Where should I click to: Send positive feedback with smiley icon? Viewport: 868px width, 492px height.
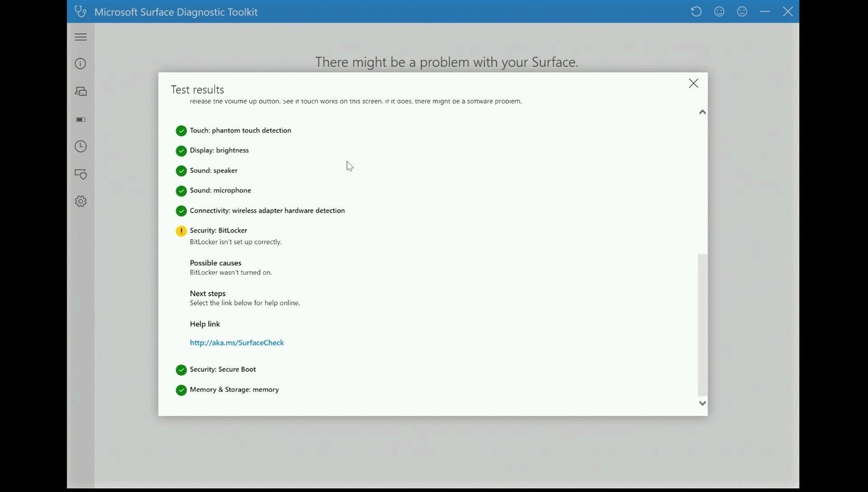(x=719, y=11)
